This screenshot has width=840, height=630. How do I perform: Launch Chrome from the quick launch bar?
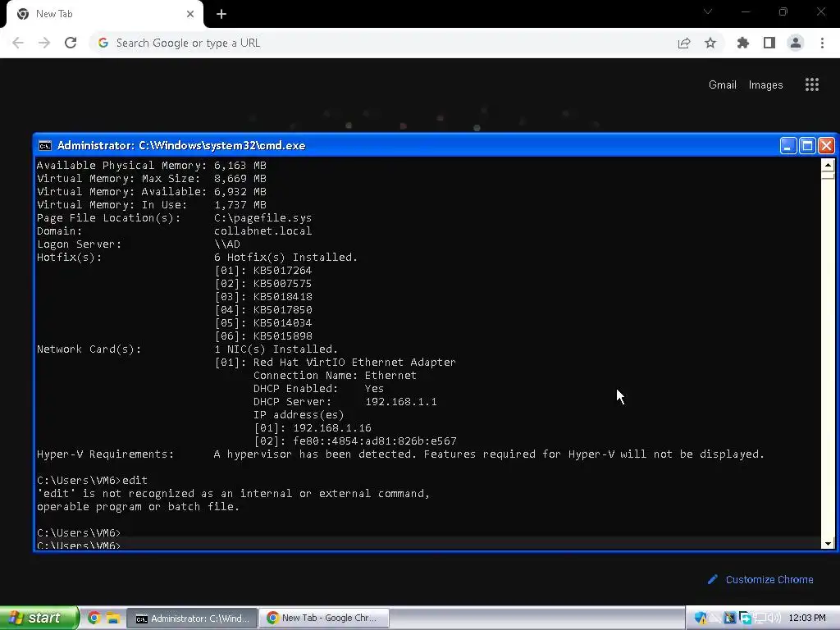coord(94,618)
